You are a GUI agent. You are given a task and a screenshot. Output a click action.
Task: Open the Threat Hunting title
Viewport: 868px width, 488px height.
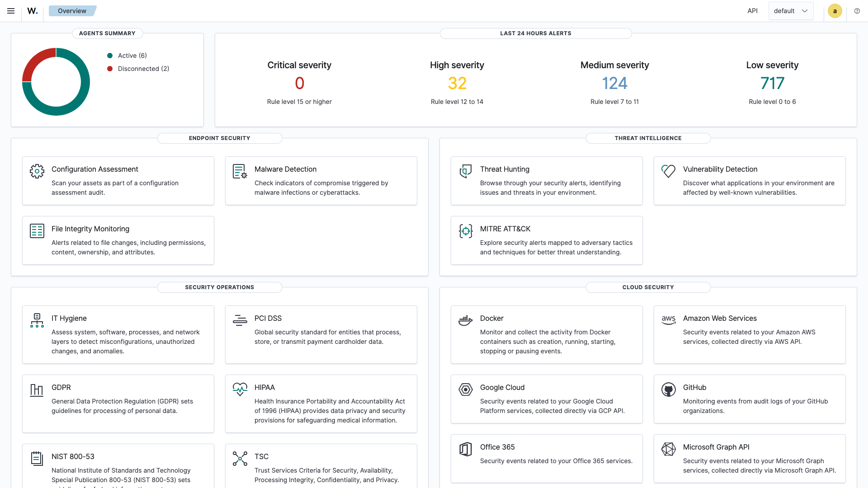505,169
